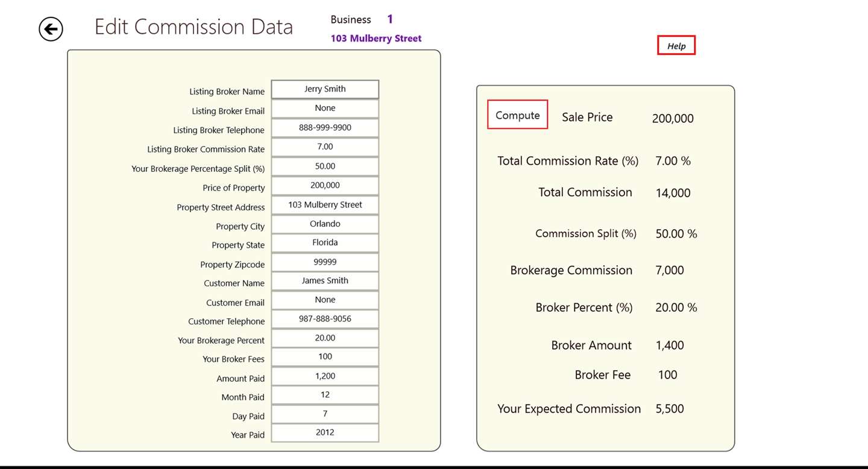Click the back arrow icon

[x=51, y=29]
